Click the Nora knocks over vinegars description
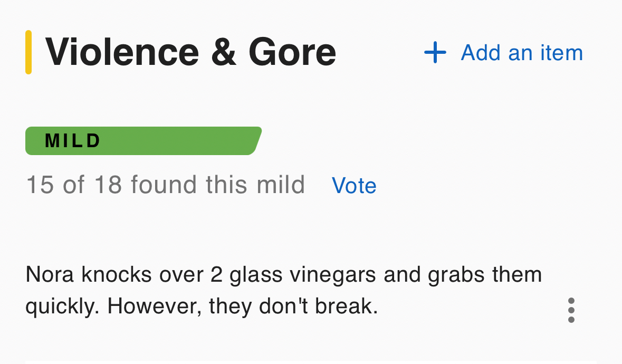 (x=283, y=290)
